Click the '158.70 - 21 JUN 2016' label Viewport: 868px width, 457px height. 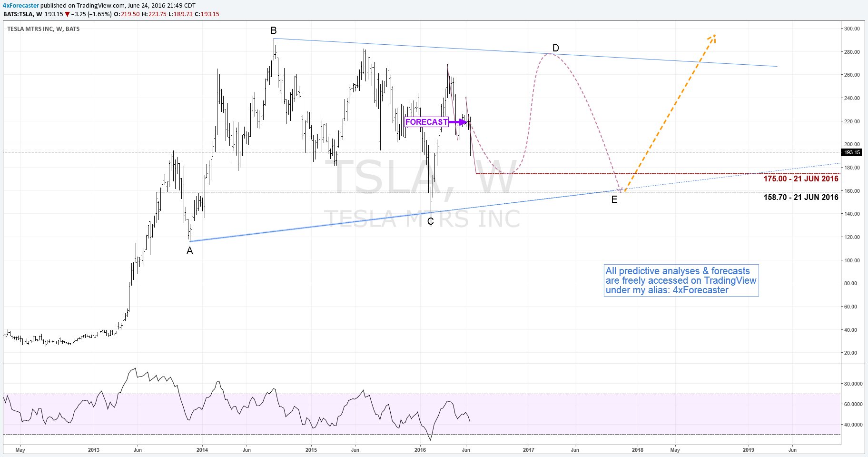[x=801, y=197]
